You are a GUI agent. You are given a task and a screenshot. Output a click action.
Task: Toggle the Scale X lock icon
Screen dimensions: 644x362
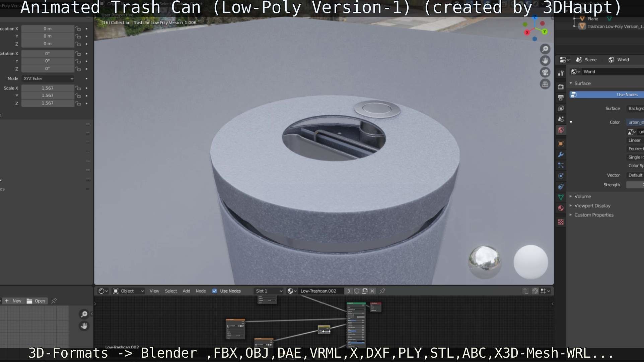[78, 88]
